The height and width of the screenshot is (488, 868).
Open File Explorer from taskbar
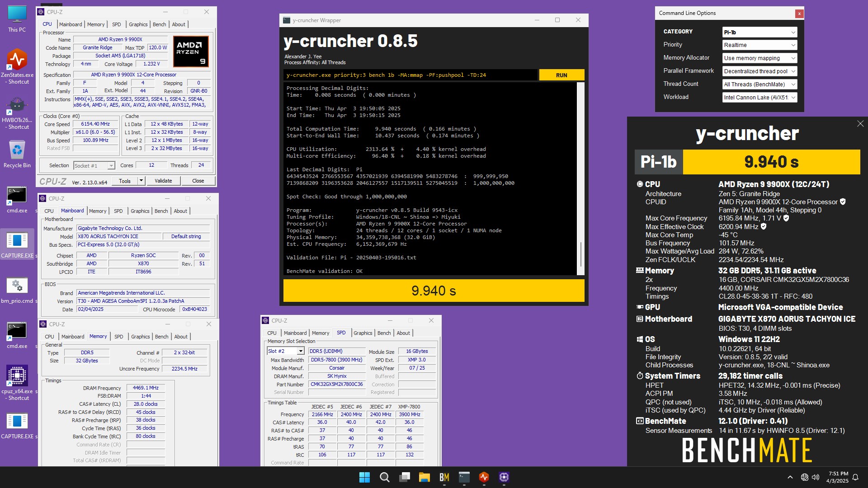424,477
